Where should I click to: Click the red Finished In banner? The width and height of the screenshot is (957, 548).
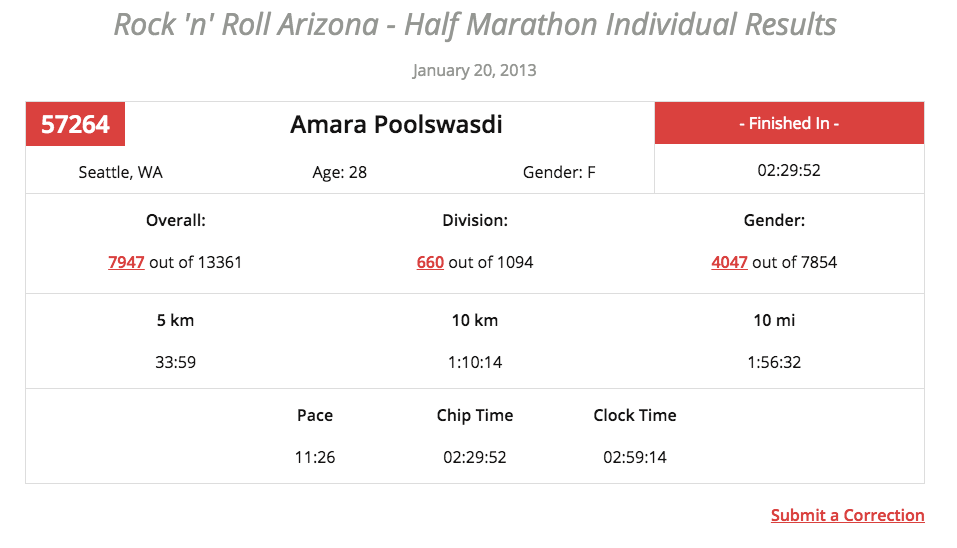pyautogui.click(x=789, y=123)
